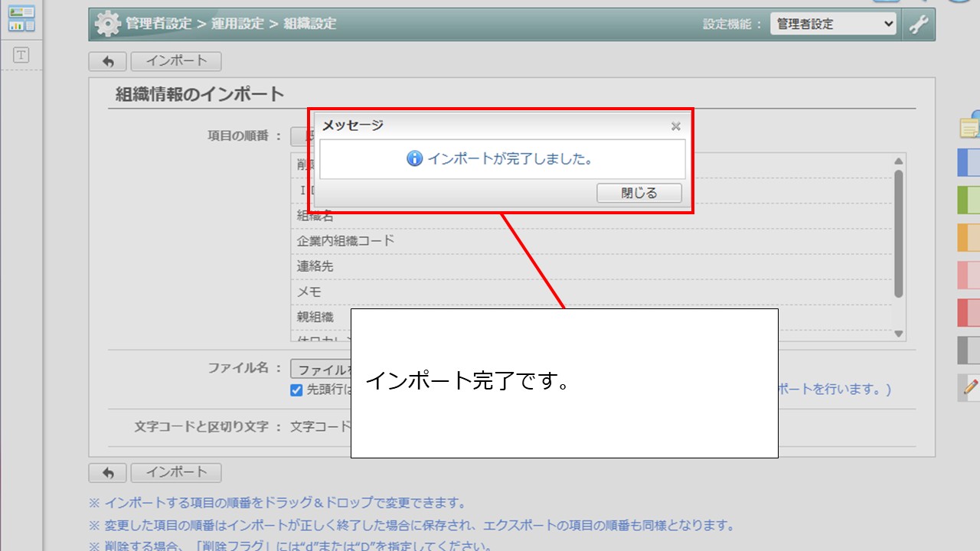Click the pencil edit icon on right

point(970,387)
